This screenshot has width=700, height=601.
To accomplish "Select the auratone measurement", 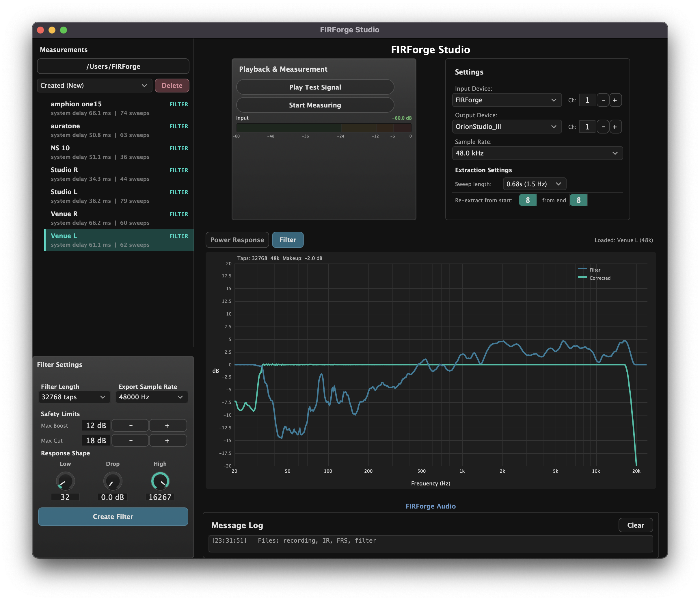I will pos(119,130).
